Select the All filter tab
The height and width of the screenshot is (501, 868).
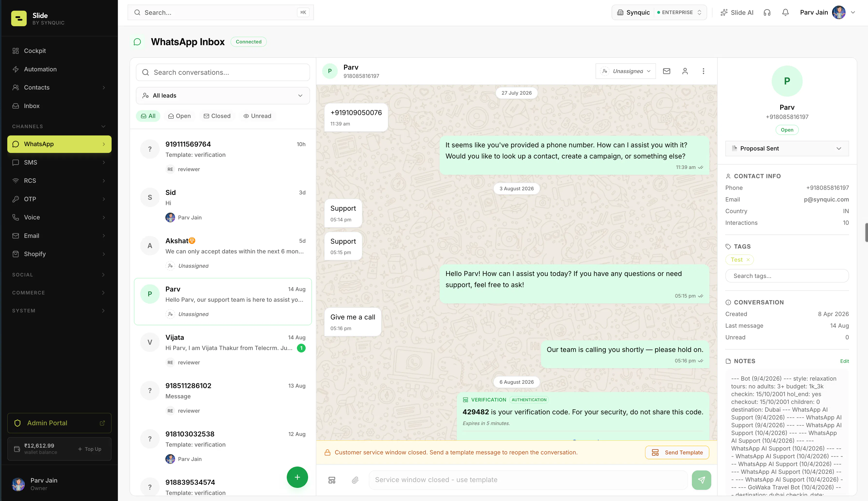(x=148, y=116)
